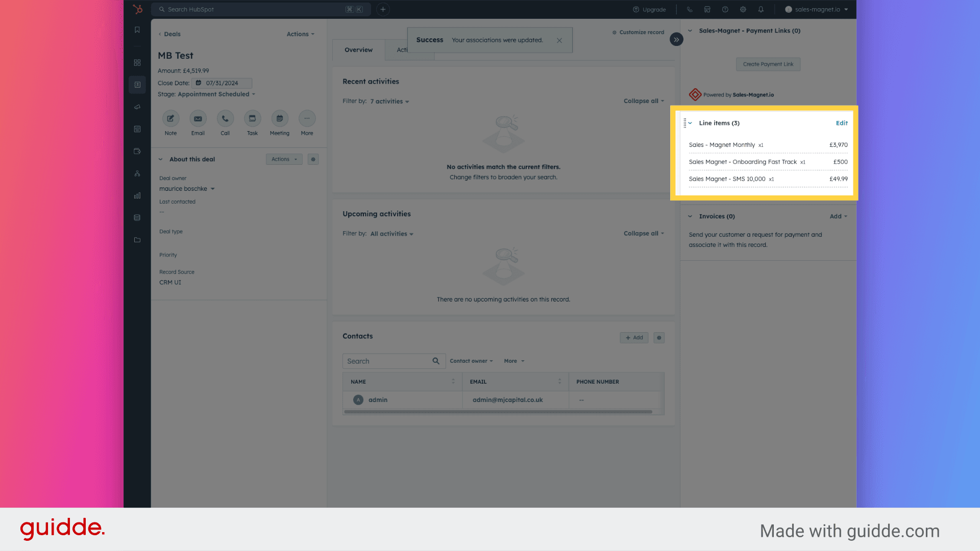Click the HubSpot sprocket logo
This screenshot has width=980, height=551.
137,9
